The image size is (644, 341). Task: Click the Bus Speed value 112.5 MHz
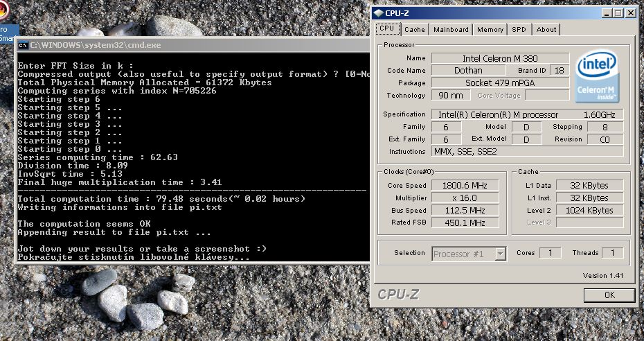pyautogui.click(x=465, y=210)
